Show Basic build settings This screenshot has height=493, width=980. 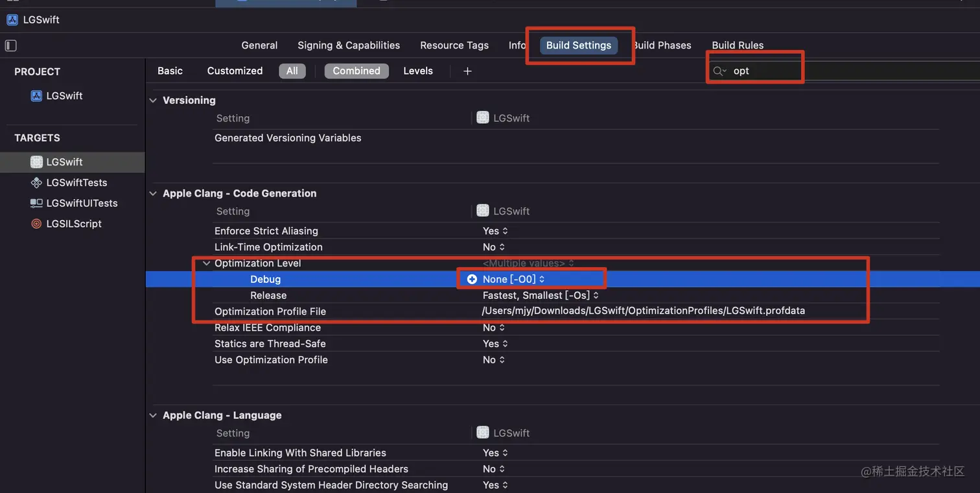(170, 71)
